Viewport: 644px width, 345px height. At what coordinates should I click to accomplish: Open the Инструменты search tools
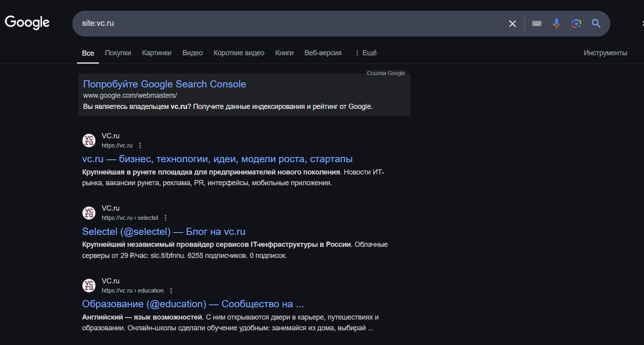[605, 53]
